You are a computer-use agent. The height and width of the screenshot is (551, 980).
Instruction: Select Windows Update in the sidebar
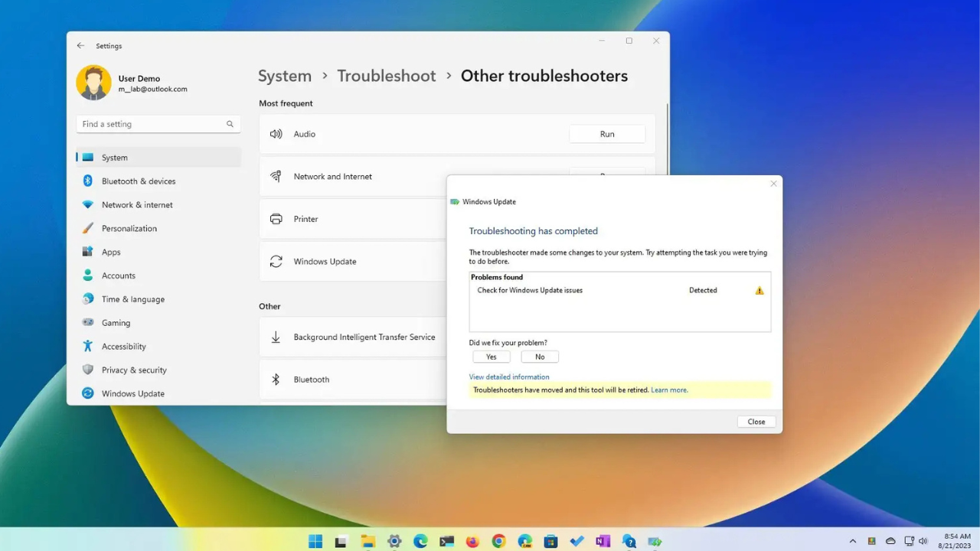coord(132,393)
